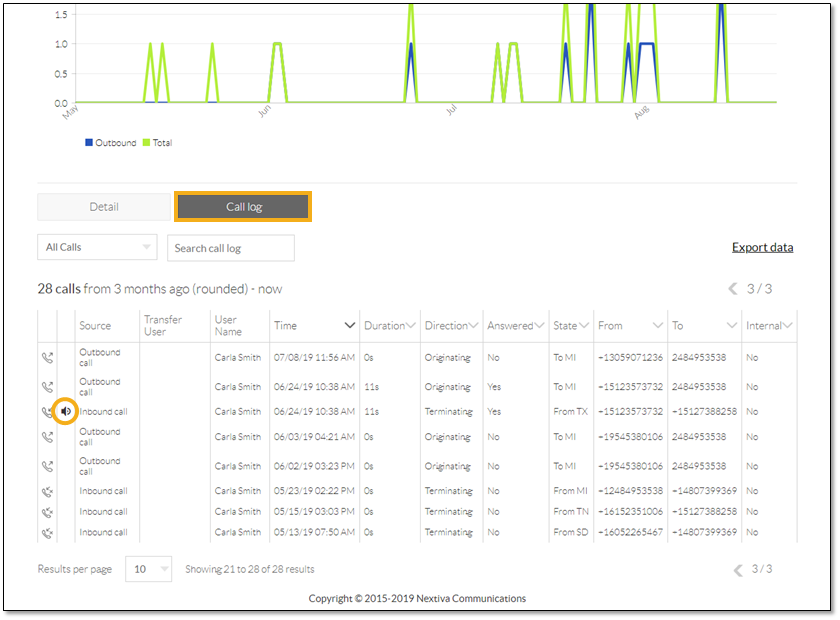Click inbound call phone icon for 06/24/19 terminating row

coord(47,412)
